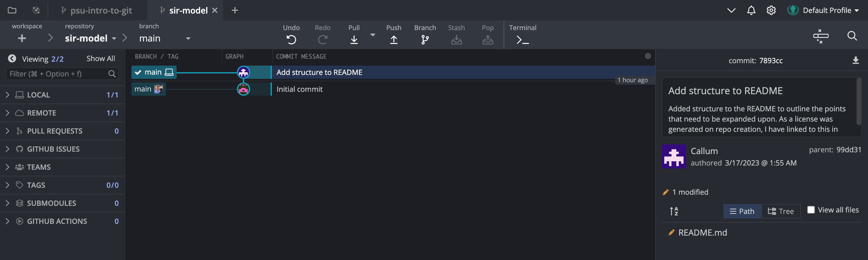Switch to the psu-intro-to-git tab
Screen dimensions: 868x260
(x=101, y=11)
